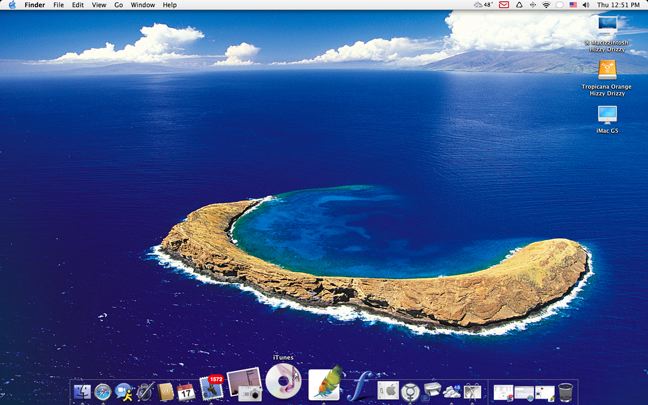648x405 pixels.
Task: Open the Address Book dock icon
Action: pos(165,392)
